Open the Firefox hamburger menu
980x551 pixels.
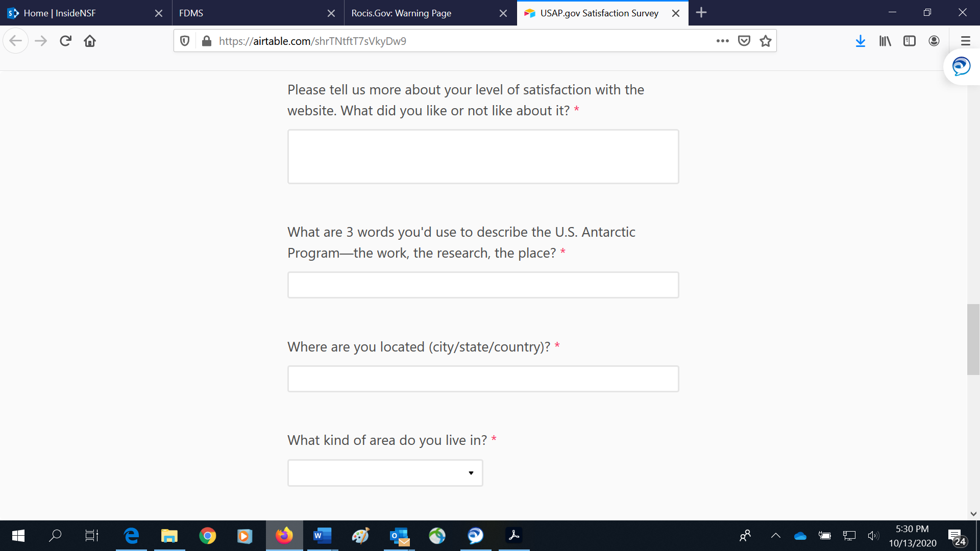965,41
